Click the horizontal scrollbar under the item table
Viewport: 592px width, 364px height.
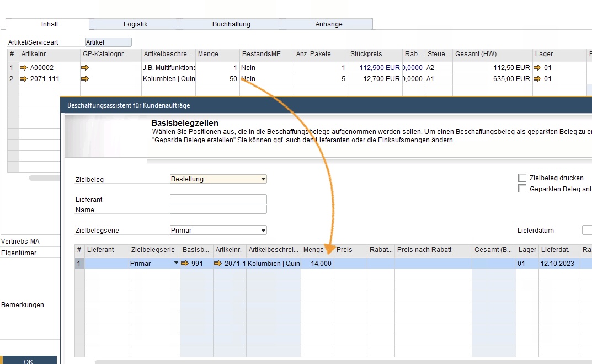point(44,178)
